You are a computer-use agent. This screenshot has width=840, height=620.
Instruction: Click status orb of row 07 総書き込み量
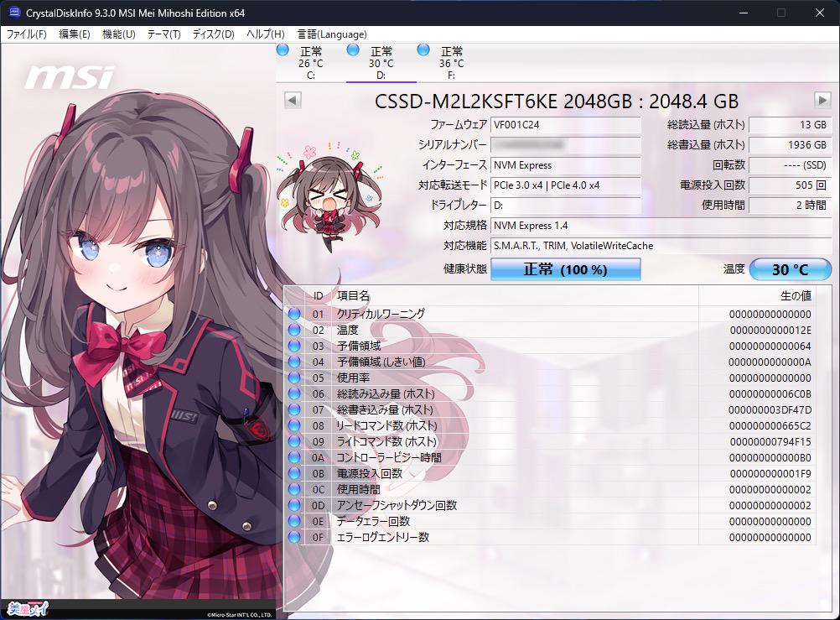tap(294, 409)
